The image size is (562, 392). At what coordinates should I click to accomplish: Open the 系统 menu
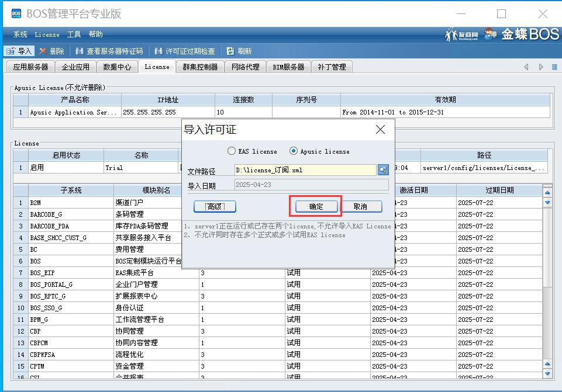click(20, 34)
